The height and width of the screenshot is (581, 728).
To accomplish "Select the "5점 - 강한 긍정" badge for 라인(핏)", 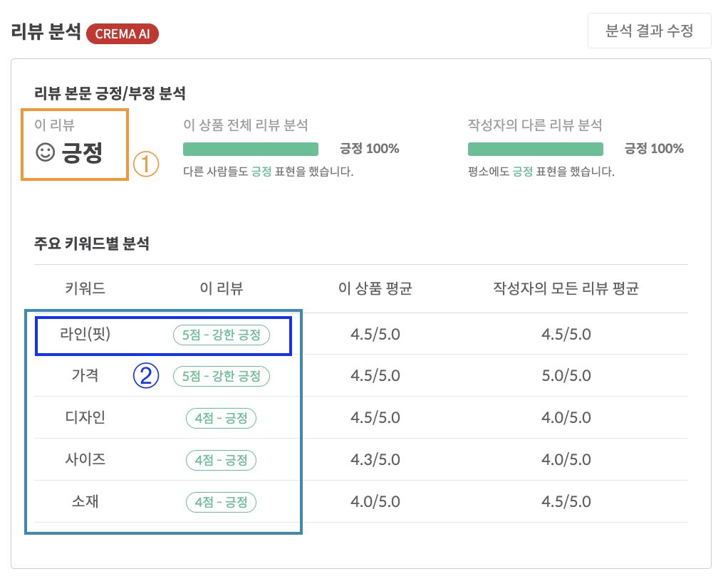I will 221,335.
